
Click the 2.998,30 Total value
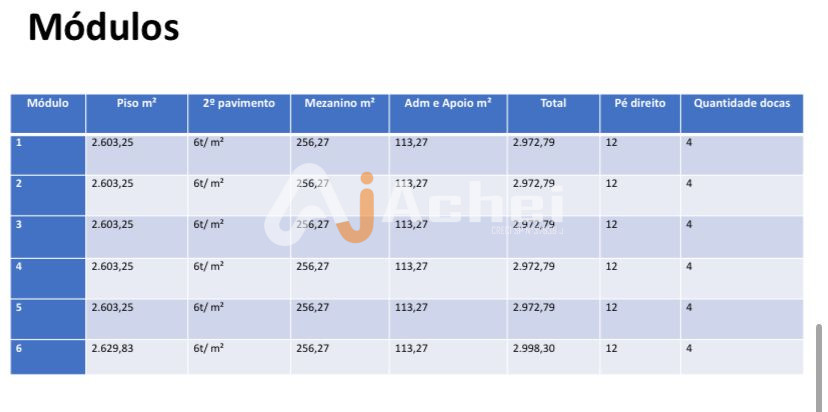533,349
